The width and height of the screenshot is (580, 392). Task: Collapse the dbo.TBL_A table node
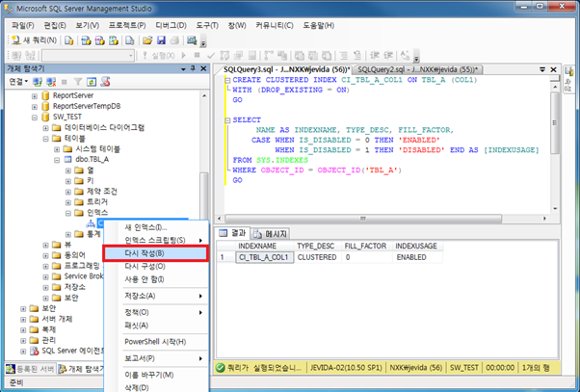point(57,161)
